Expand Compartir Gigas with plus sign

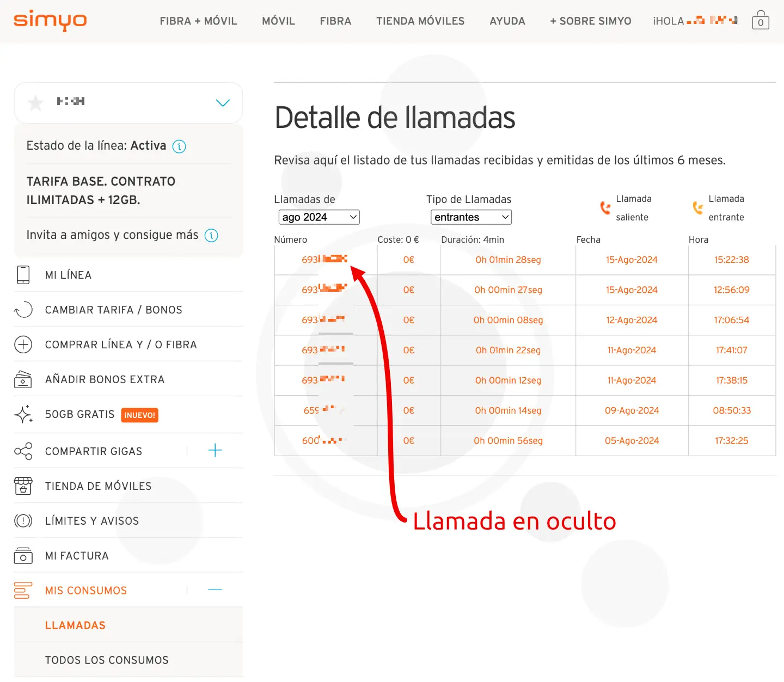pos(215,451)
